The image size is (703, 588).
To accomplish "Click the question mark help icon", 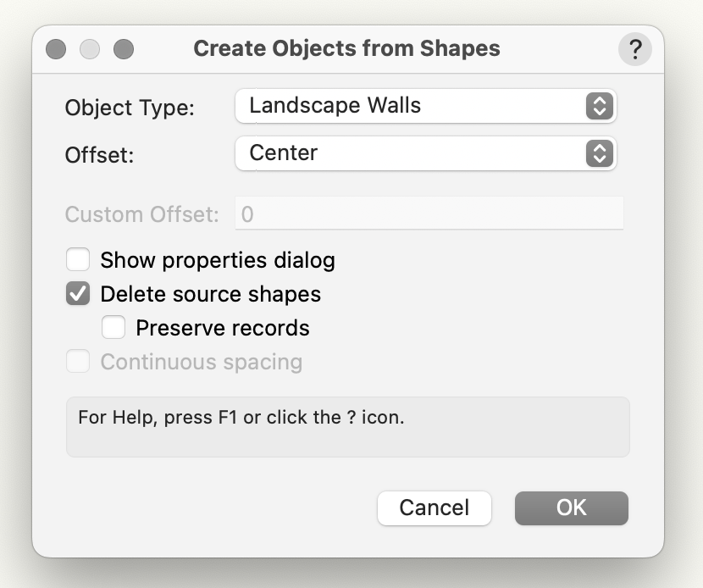I will point(634,49).
